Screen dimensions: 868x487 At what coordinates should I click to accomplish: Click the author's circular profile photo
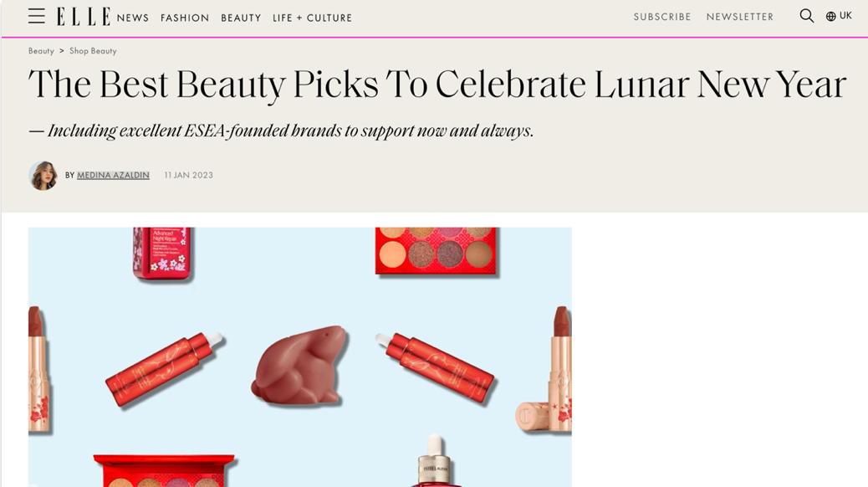[43, 176]
